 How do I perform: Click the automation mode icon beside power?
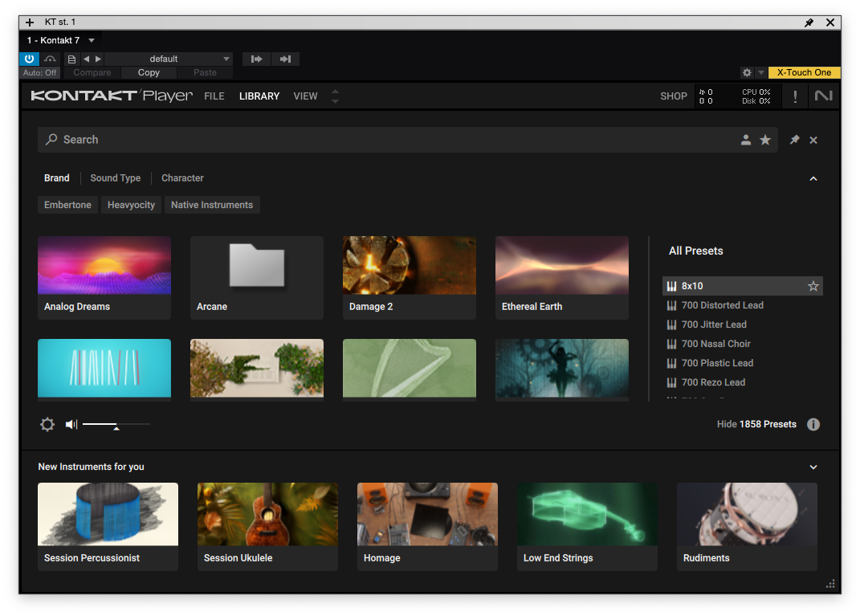point(50,59)
